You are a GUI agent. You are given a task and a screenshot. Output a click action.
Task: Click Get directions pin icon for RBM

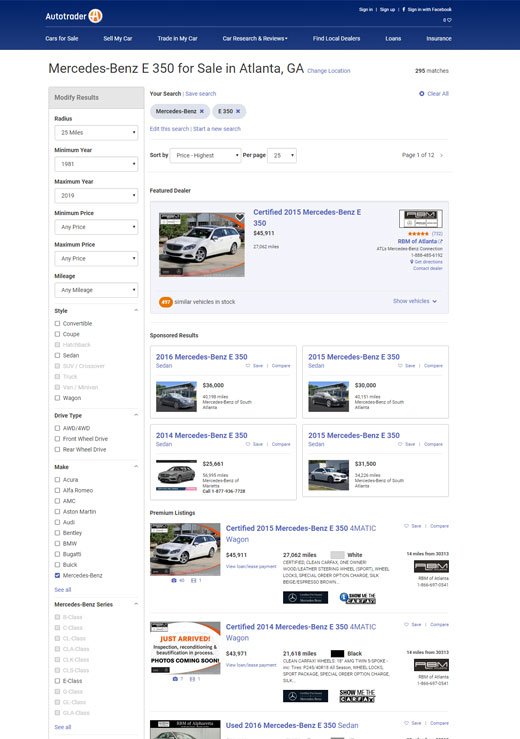[x=412, y=262]
